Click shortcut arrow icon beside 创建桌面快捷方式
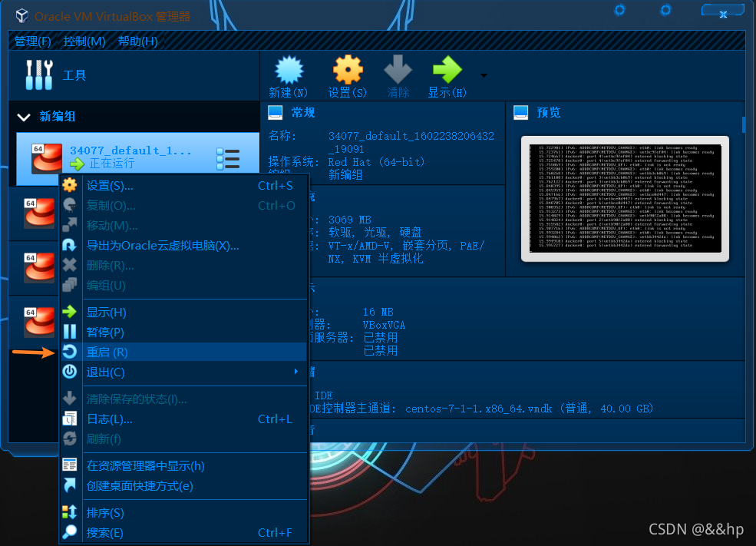Image resolution: width=756 pixels, height=546 pixels. [x=70, y=485]
